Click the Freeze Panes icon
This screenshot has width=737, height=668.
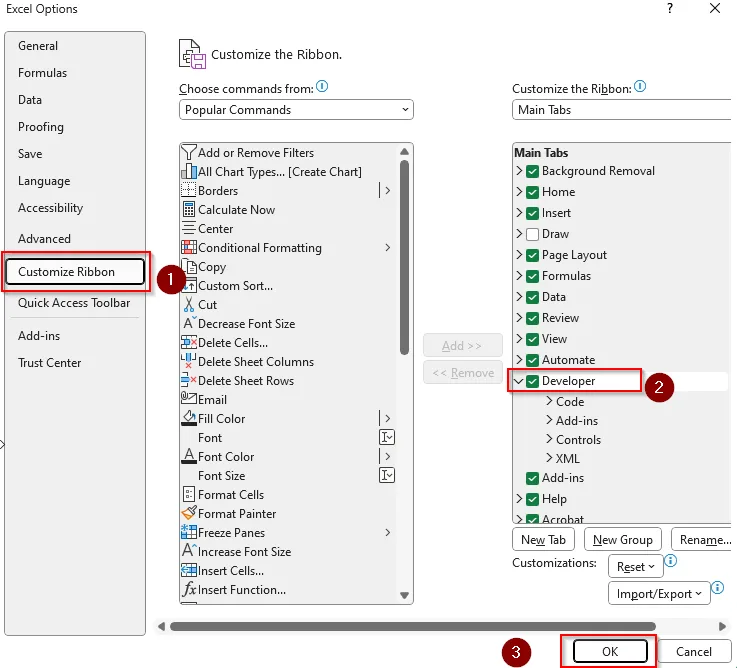(188, 532)
